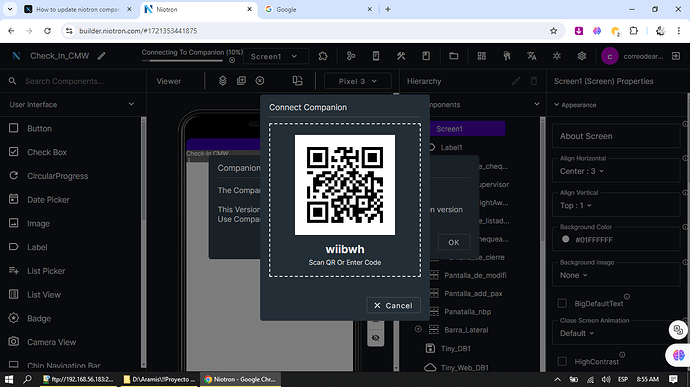Select Screen1 in the Hierarchy tree
This screenshot has height=387, width=690.
(x=449, y=129)
